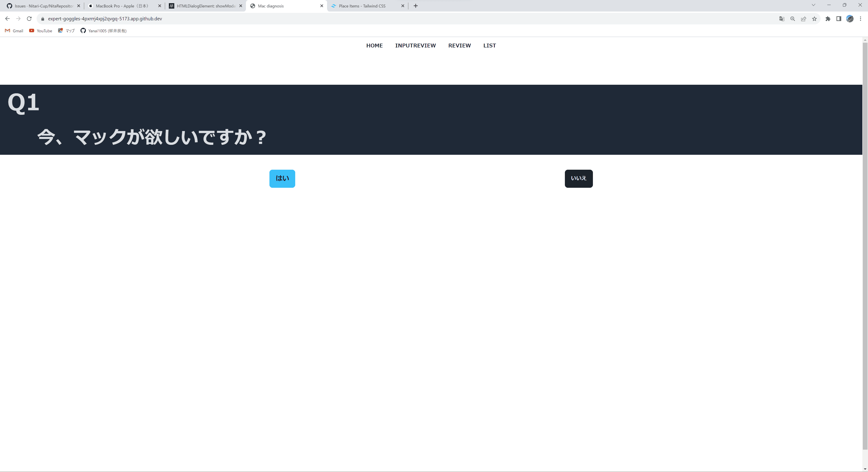Close the HTMLDialogElement tab
Screen dimensions: 868x472
tap(241, 6)
